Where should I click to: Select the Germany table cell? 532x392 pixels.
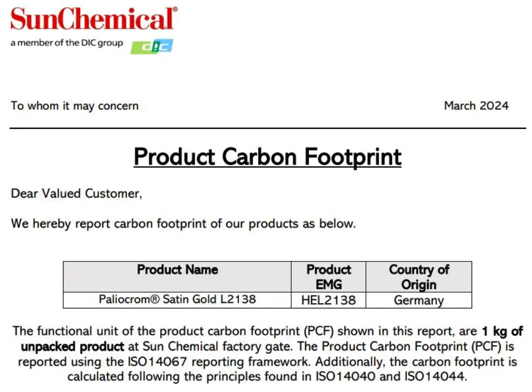point(419,300)
